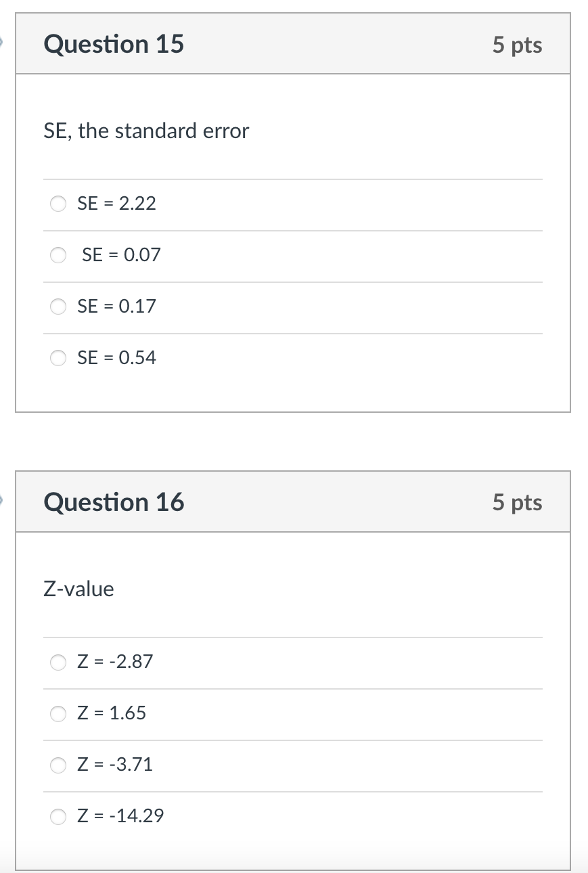Click the Z = 1.65 answer label text
588x873 pixels.
[x=112, y=713]
